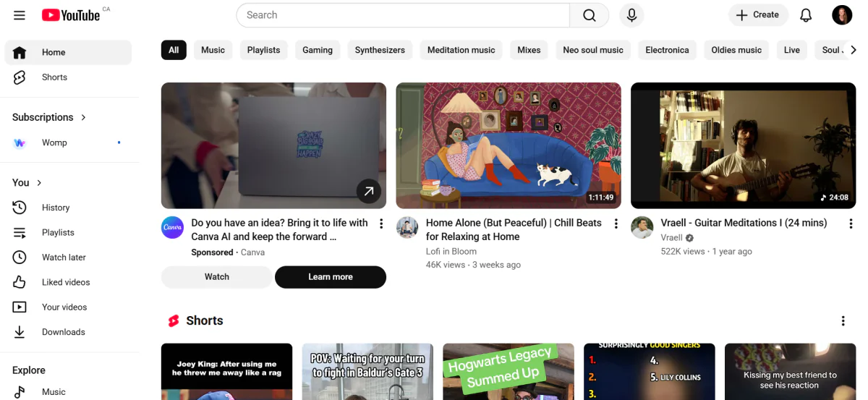The image size is (868, 400).
Task: Expand the You section
Action: pyautogui.click(x=27, y=182)
